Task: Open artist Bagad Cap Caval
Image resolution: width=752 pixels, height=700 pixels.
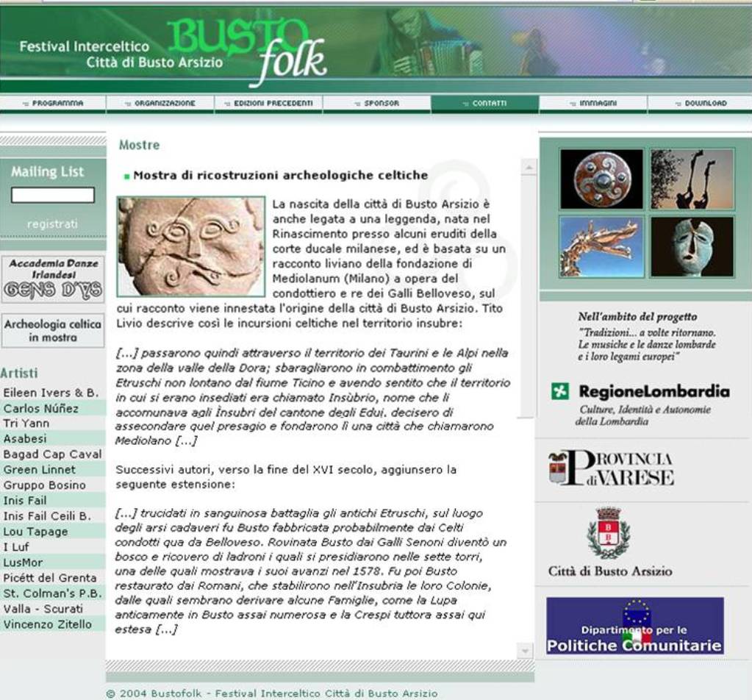Action: 53,454
